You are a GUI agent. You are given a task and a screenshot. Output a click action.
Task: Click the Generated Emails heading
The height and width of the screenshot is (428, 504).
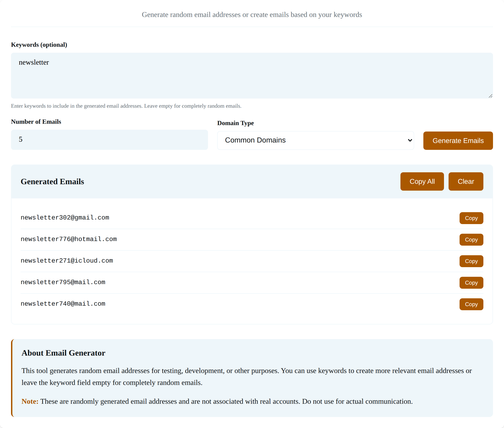pos(52,181)
